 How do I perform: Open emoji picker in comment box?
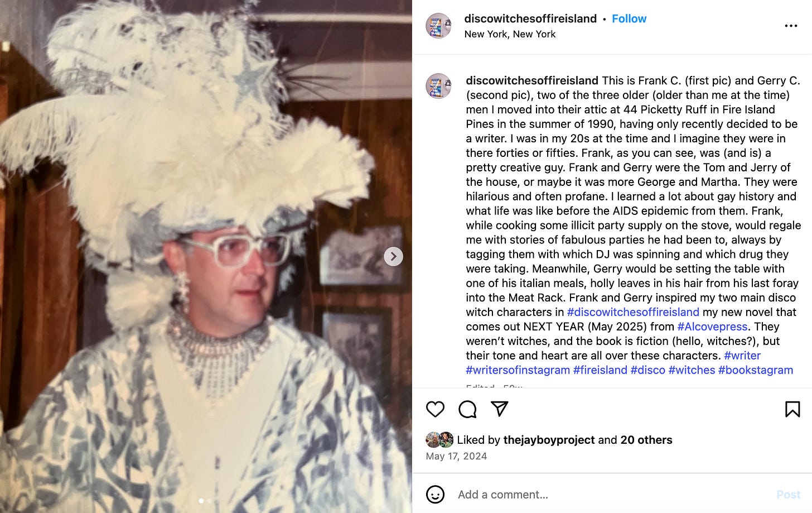[x=435, y=494]
